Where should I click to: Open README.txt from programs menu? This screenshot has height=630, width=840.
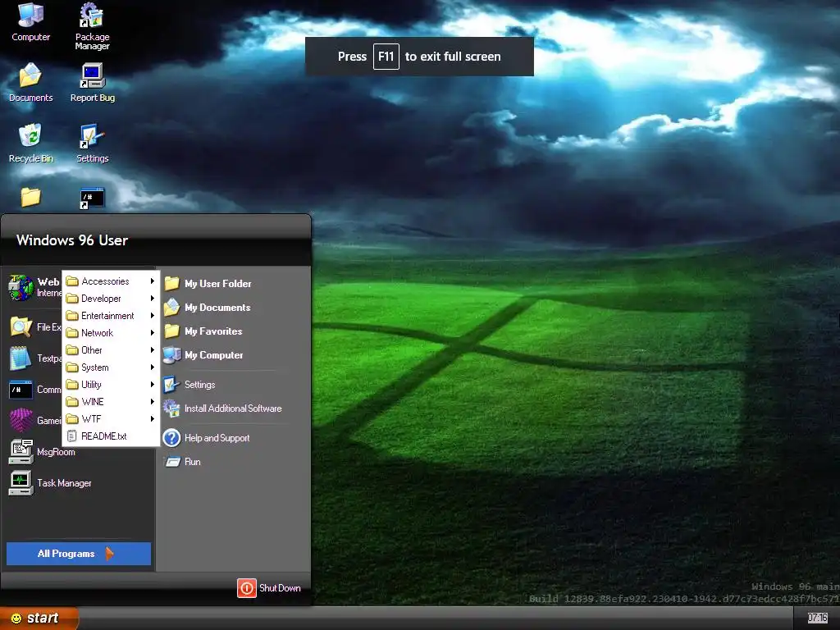[x=111, y=436]
